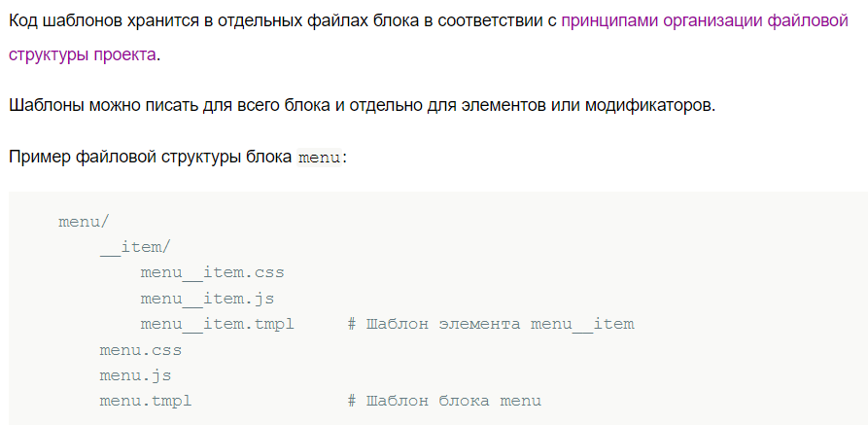Click the comment "# Шаблон блока menu"

444,402
